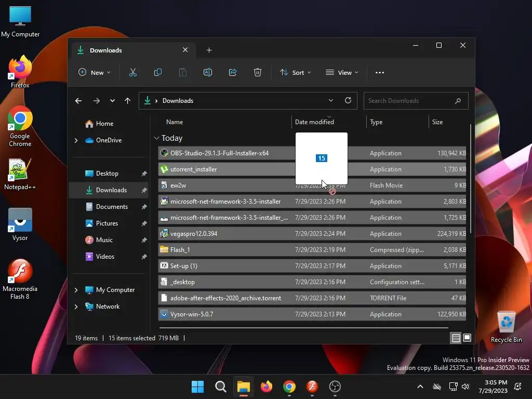Select the Downloads tab

[x=134, y=50]
